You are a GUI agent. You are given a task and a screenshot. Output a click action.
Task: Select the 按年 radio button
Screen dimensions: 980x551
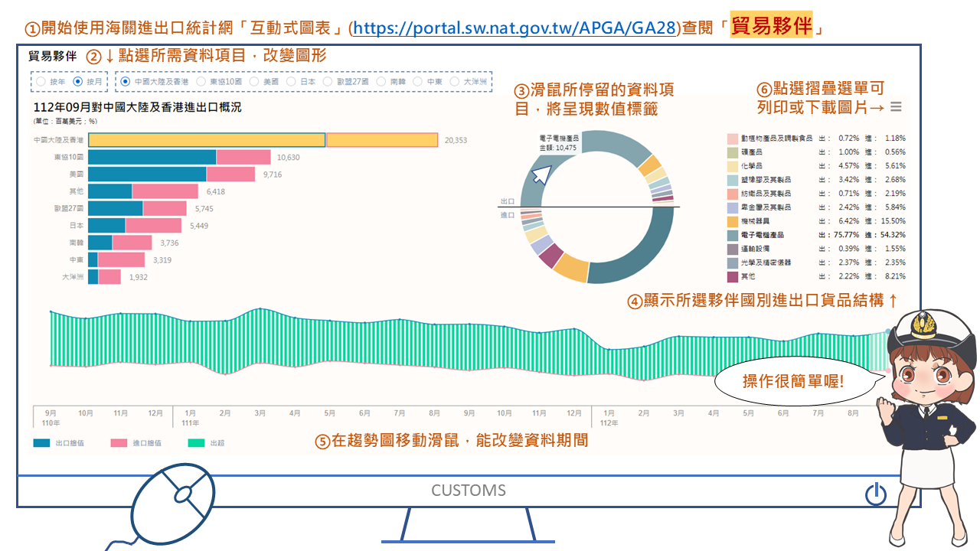click(x=41, y=81)
